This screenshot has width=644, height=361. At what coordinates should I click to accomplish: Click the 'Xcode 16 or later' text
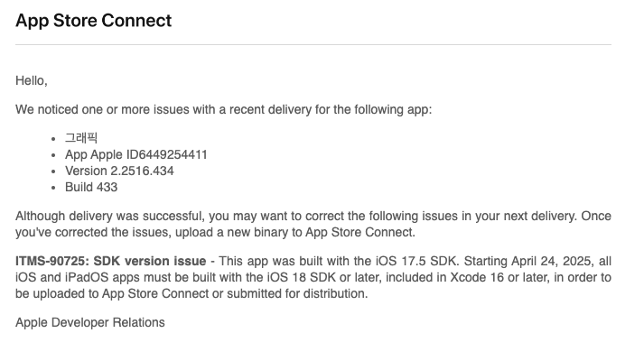click(x=499, y=277)
